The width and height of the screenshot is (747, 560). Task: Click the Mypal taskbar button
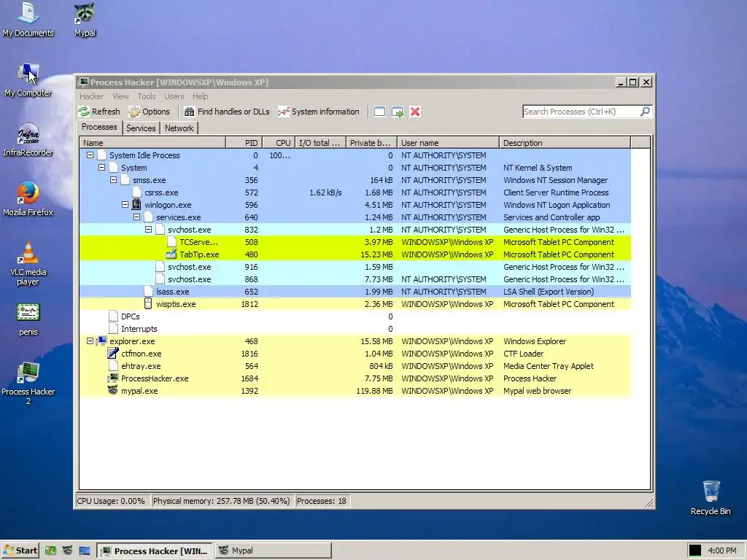pos(273,551)
